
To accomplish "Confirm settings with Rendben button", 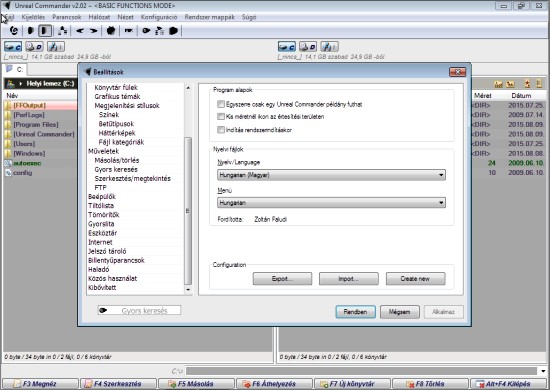I will (355, 312).
